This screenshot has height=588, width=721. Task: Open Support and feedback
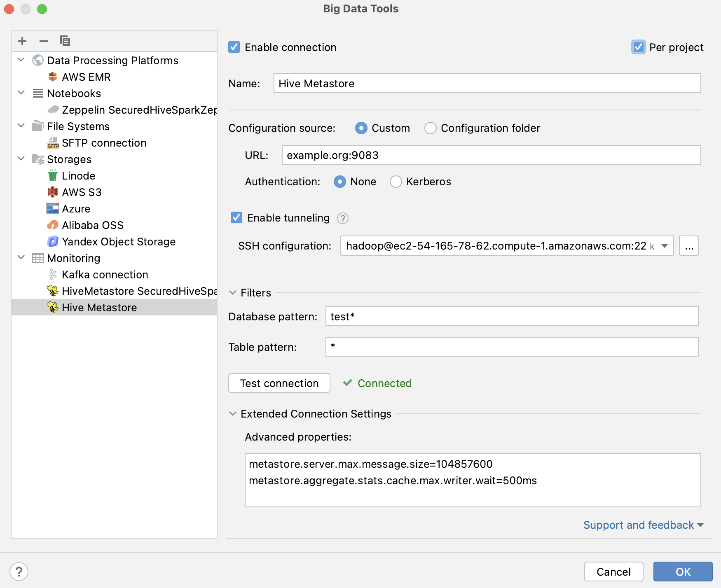pyautogui.click(x=638, y=525)
